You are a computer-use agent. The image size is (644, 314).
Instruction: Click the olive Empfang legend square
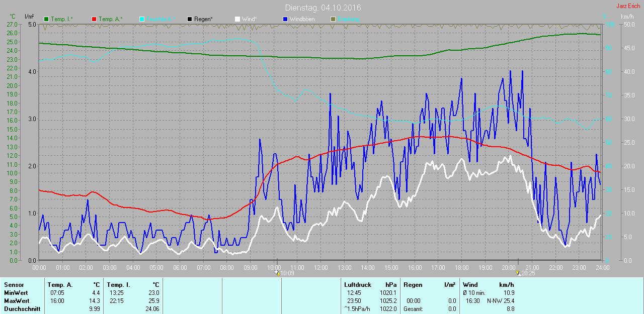coord(333,19)
